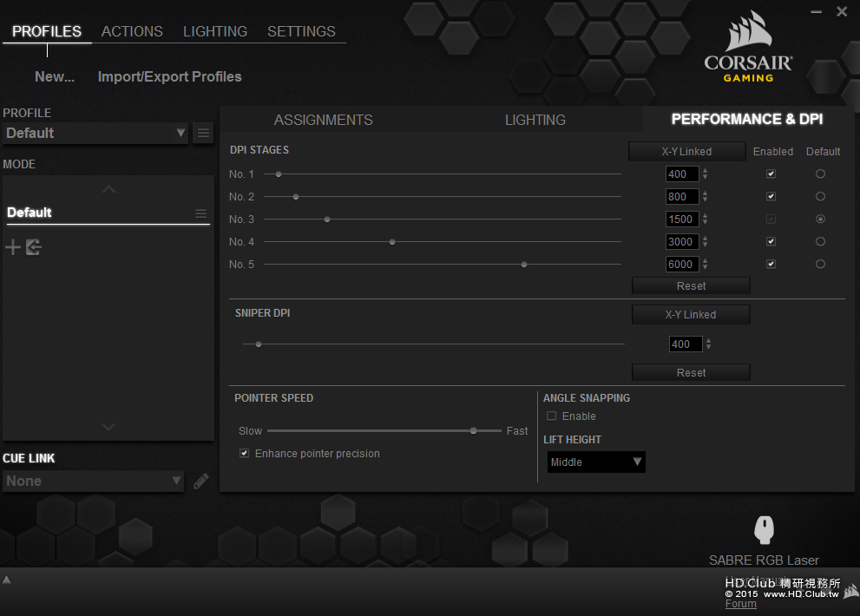This screenshot has width=860, height=616.
Task: Set DPI stage No. 1 as default
Action: pos(820,174)
